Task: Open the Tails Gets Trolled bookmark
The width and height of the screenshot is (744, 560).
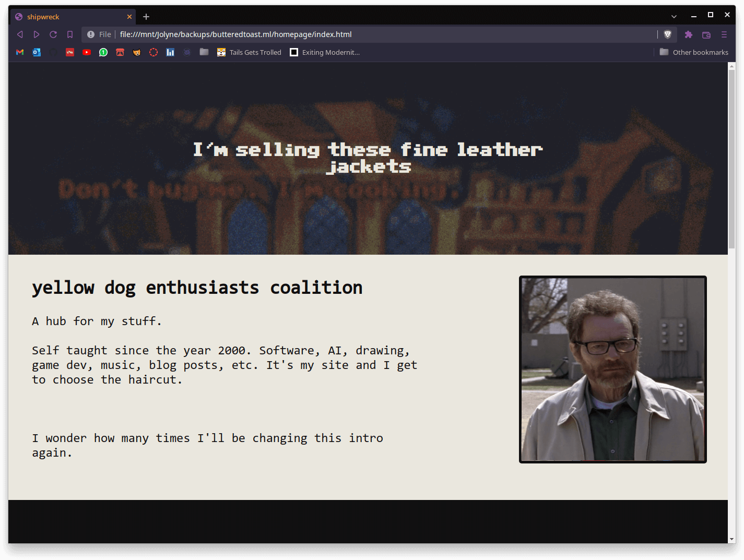Action: click(x=250, y=52)
